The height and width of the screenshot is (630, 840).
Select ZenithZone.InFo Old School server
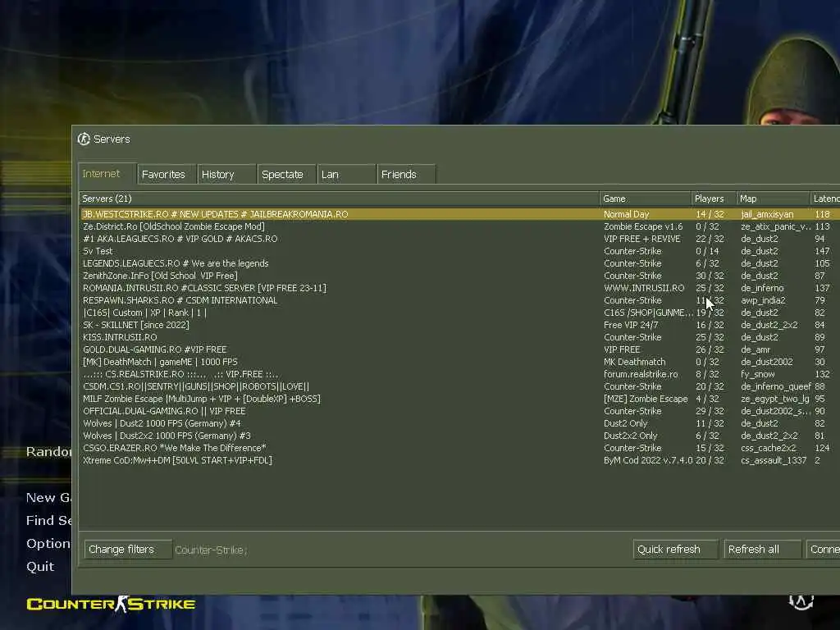tap(459, 276)
